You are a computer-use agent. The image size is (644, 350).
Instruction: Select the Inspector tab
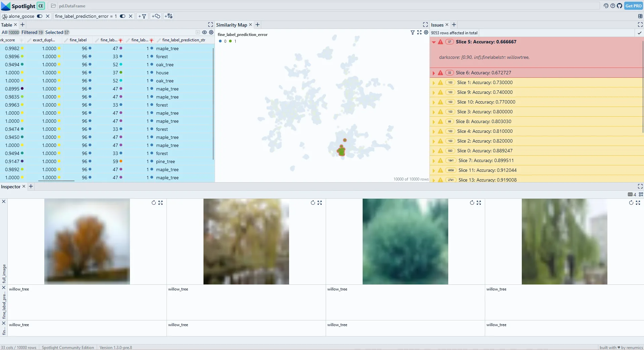tap(11, 187)
